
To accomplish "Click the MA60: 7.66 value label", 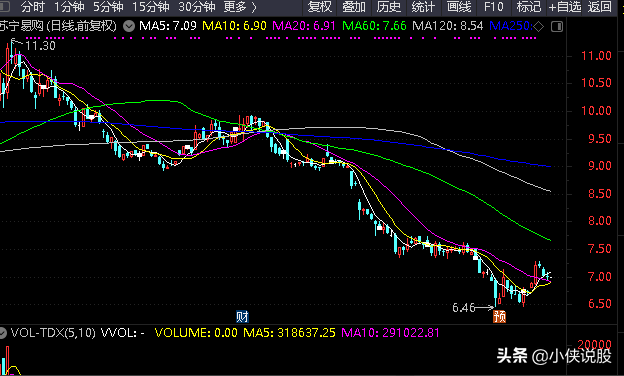I will pyautogui.click(x=374, y=26).
